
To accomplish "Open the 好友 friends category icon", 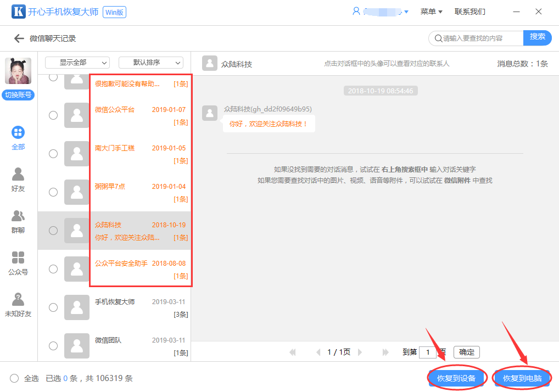I will (x=18, y=174).
